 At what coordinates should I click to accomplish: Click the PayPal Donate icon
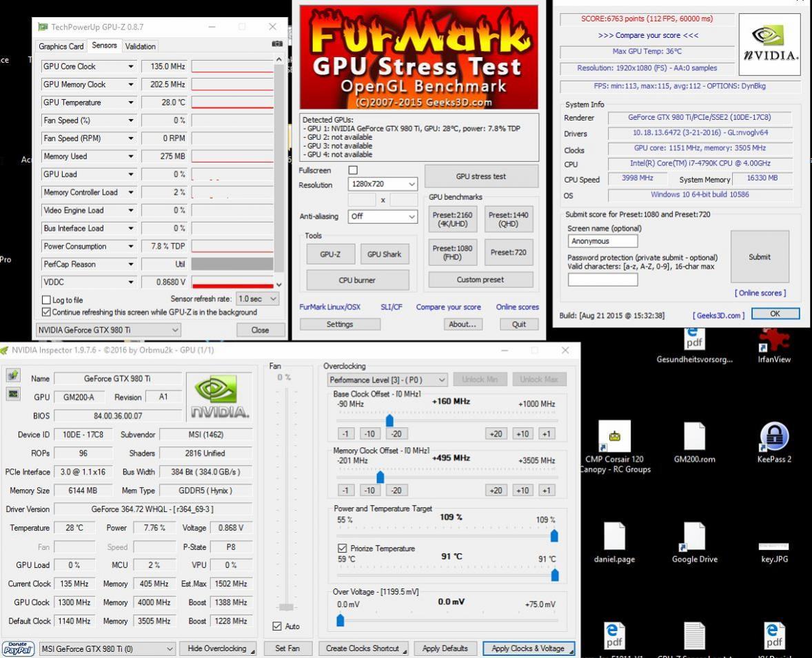pyautogui.click(x=18, y=648)
